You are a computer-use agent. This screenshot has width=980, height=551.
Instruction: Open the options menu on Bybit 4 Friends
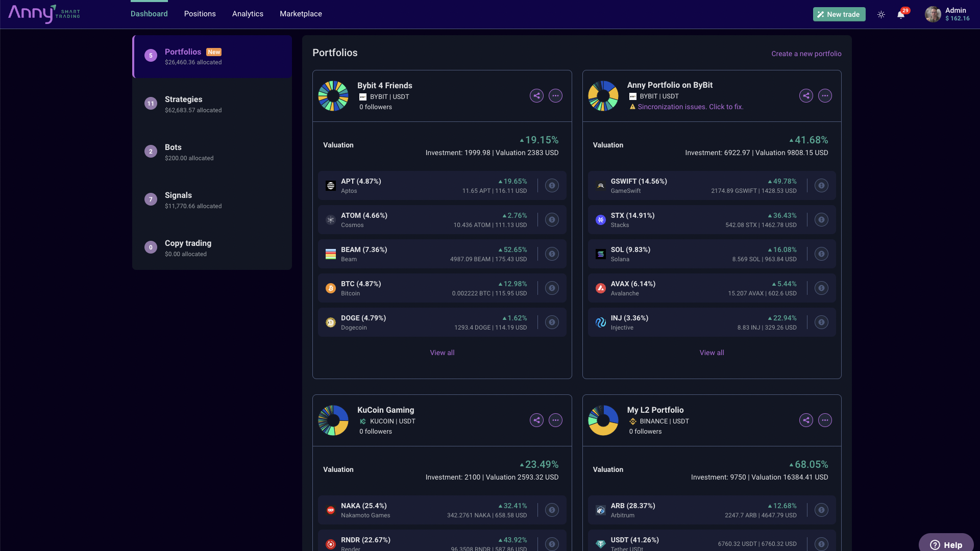click(556, 95)
